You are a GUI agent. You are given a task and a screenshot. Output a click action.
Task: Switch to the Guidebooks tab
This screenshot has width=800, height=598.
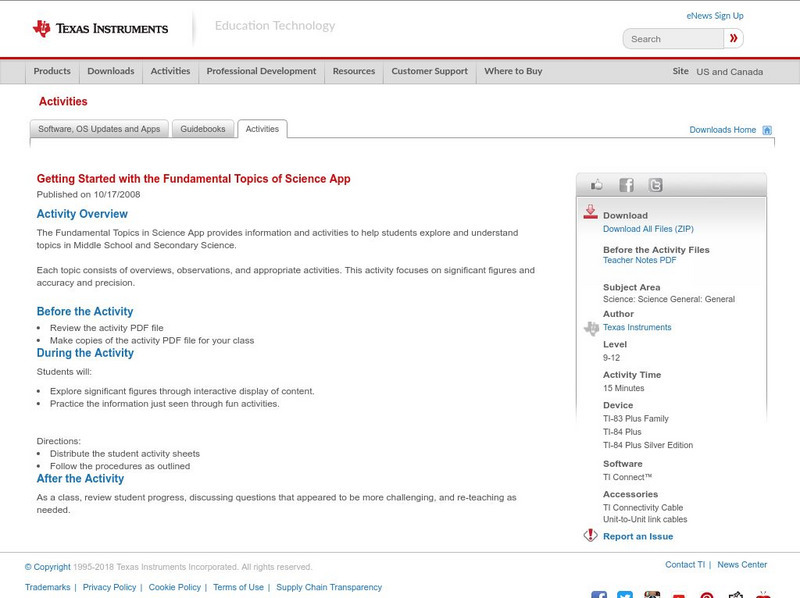click(x=203, y=129)
